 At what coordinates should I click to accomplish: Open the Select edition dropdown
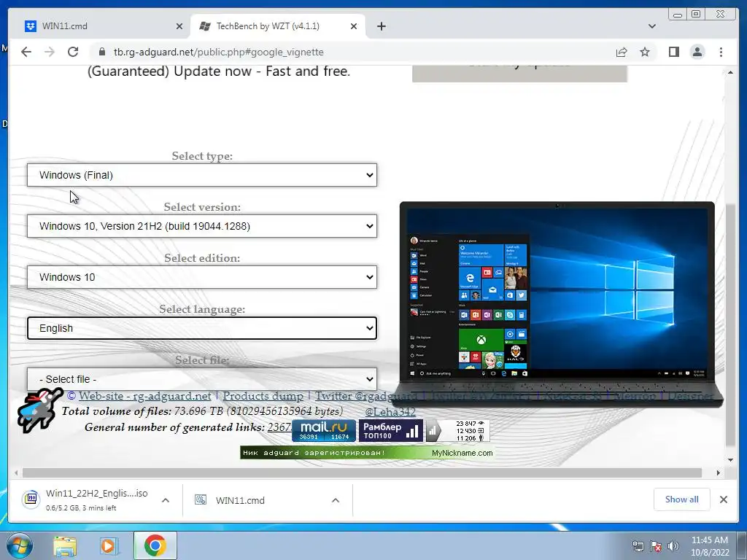[x=202, y=277]
